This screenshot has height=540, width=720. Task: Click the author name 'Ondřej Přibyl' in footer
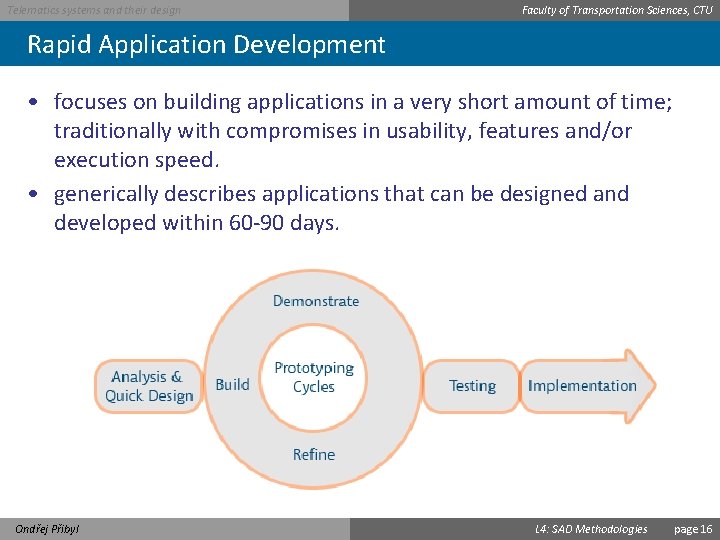pos(47,529)
